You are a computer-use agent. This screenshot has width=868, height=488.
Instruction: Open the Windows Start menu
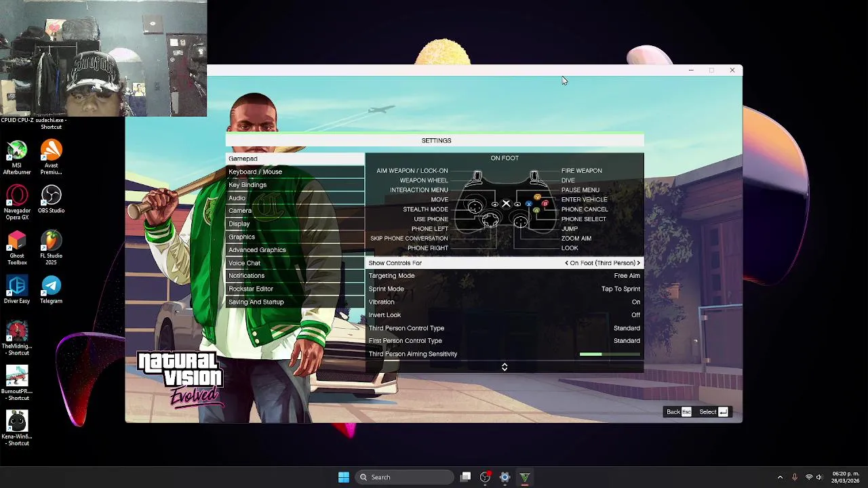pyautogui.click(x=344, y=477)
